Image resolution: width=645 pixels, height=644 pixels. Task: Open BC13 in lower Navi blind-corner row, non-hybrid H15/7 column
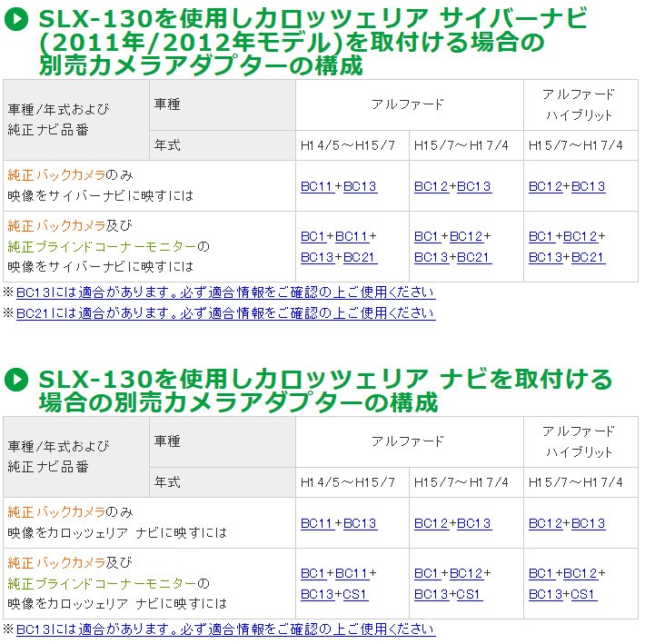(x=432, y=594)
